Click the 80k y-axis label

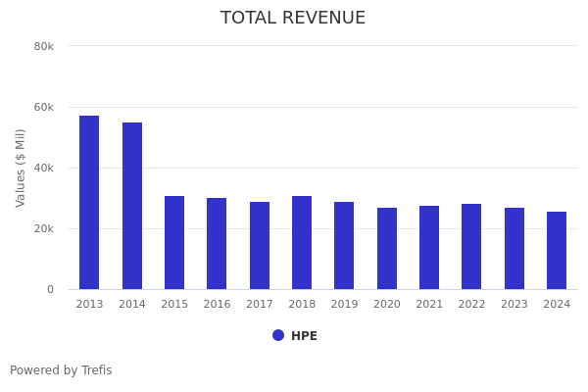[x=43, y=46]
